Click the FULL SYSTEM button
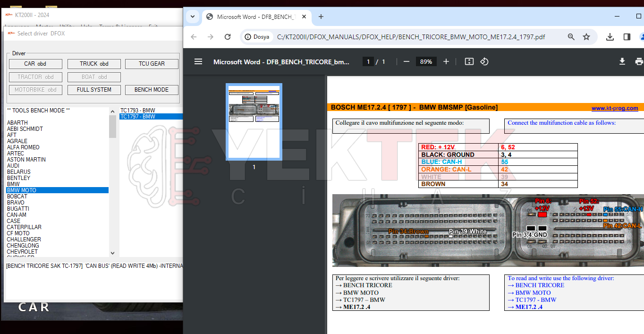This screenshot has height=334, width=644. click(x=94, y=90)
